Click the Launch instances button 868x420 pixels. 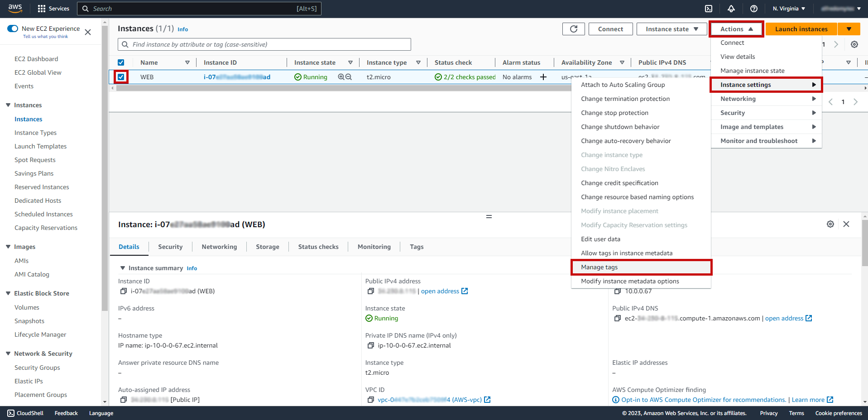801,29
